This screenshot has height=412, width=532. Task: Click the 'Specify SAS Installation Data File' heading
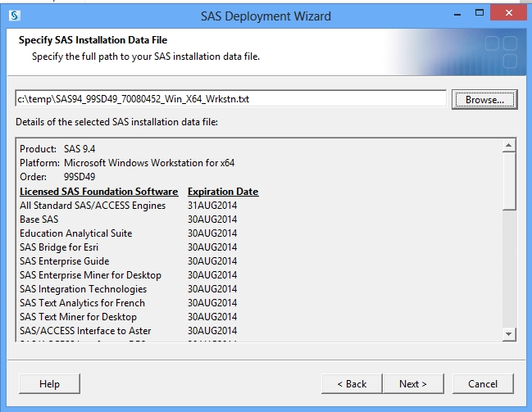93,40
